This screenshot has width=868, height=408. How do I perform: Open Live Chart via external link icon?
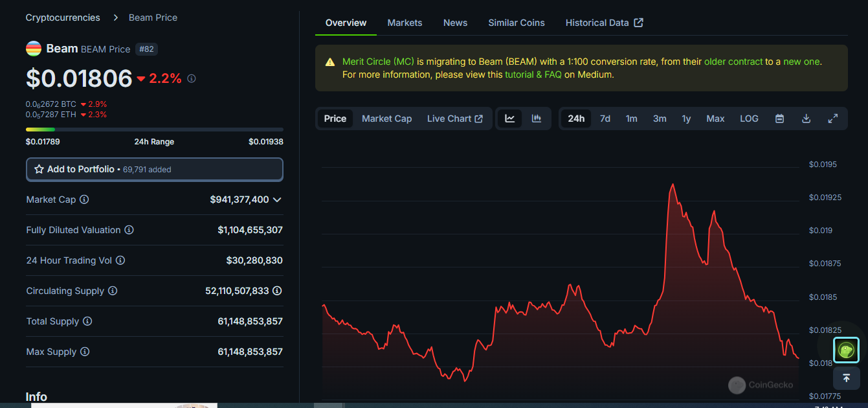click(478, 119)
